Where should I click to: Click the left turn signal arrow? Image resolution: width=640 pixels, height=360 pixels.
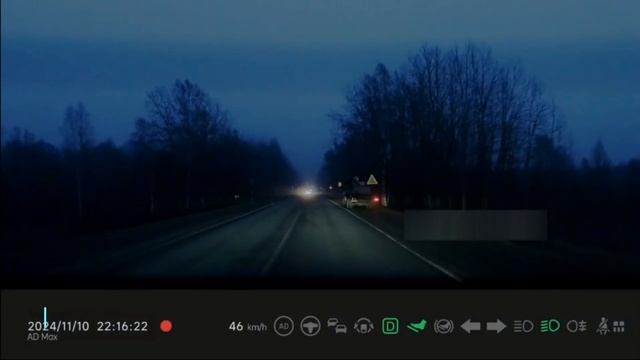470,326
